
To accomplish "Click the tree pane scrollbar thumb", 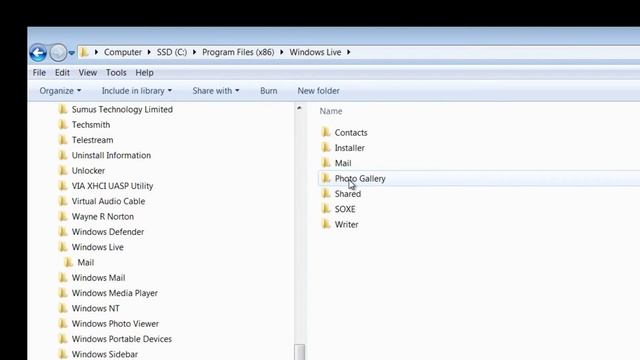I will point(300,352).
